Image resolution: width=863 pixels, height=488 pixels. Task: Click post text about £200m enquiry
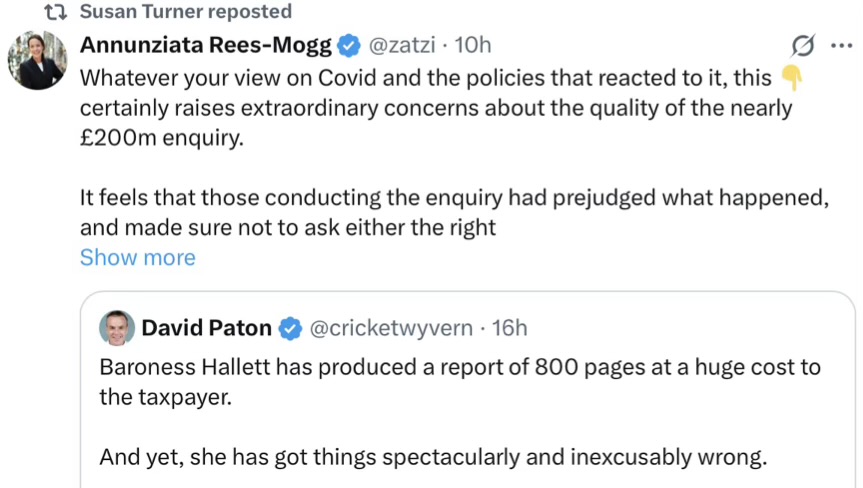(435, 108)
